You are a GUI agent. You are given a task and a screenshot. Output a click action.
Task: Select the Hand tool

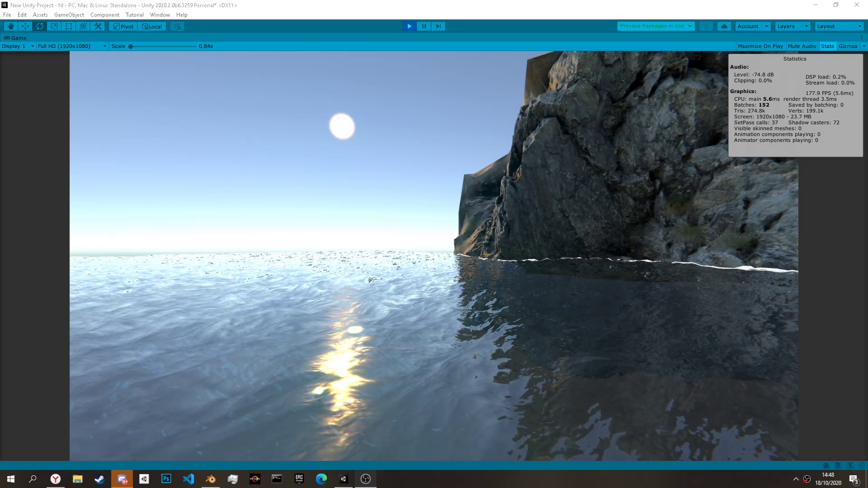[x=11, y=26]
